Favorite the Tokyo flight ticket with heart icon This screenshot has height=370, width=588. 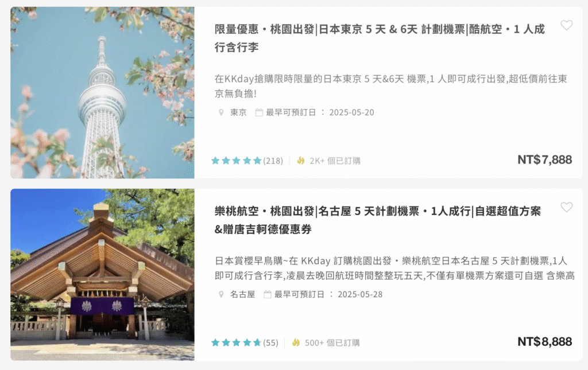tap(566, 25)
